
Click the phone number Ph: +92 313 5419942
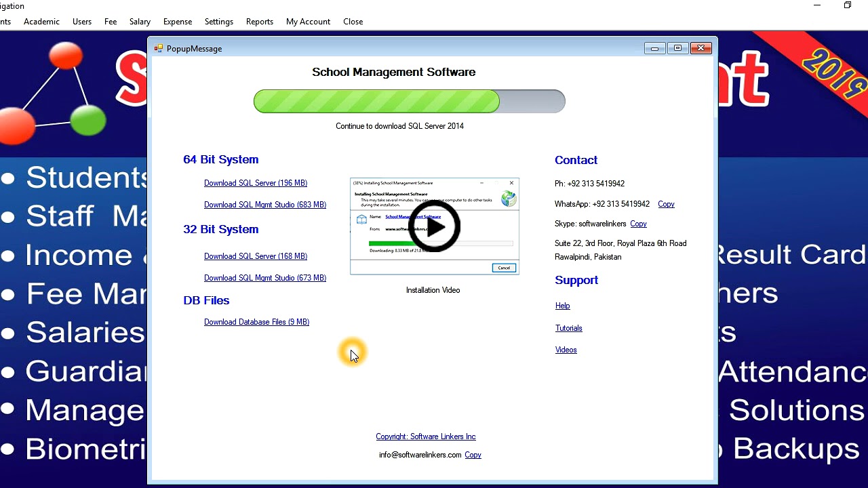(x=589, y=184)
